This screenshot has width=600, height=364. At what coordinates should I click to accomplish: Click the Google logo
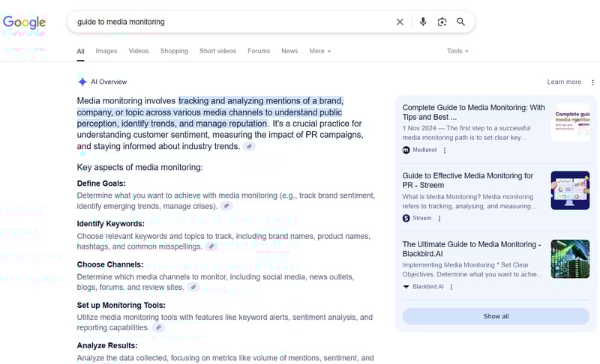[x=24, y=22]
